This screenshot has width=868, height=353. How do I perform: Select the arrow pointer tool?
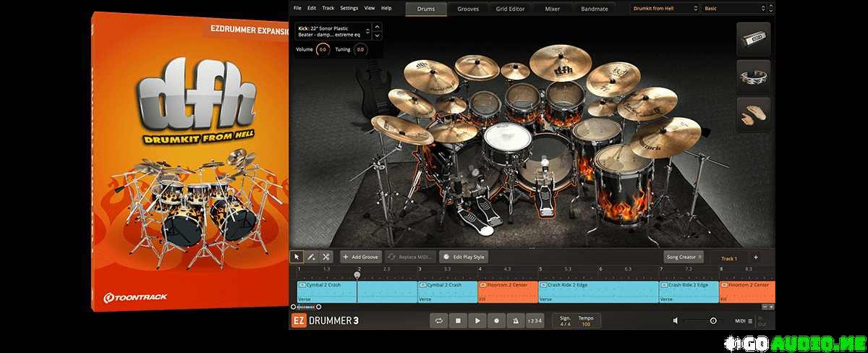pyautogui.click(x=297, y=257)
